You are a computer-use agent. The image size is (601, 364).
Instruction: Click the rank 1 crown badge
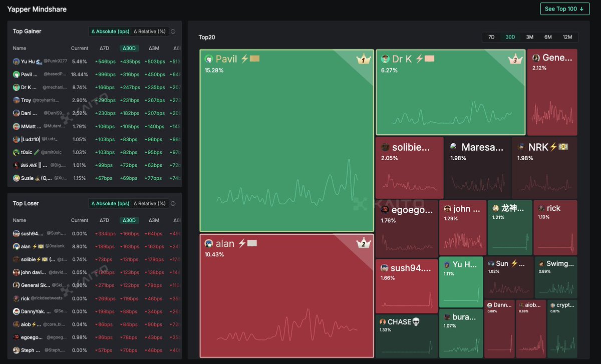click(x=363, y=60)
